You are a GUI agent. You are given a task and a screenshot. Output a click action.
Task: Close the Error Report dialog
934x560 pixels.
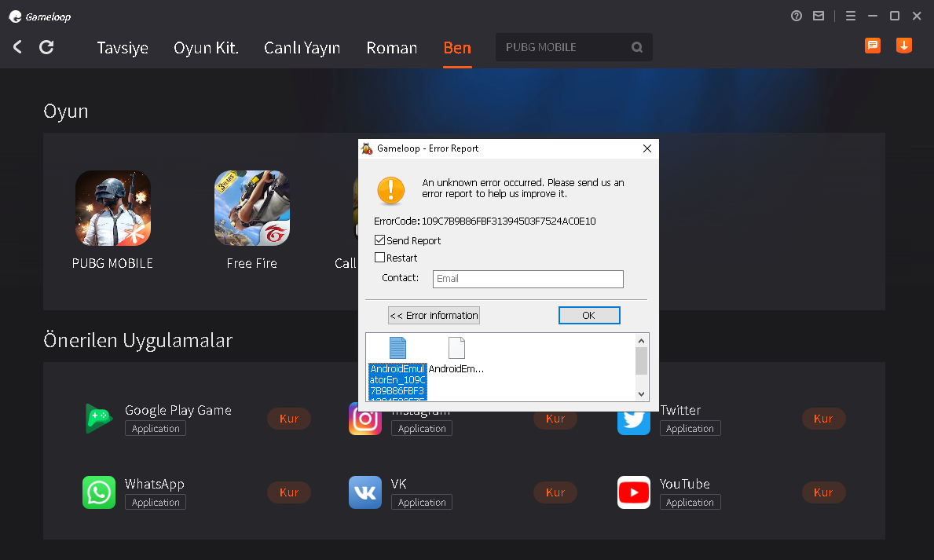click(647, 148)
